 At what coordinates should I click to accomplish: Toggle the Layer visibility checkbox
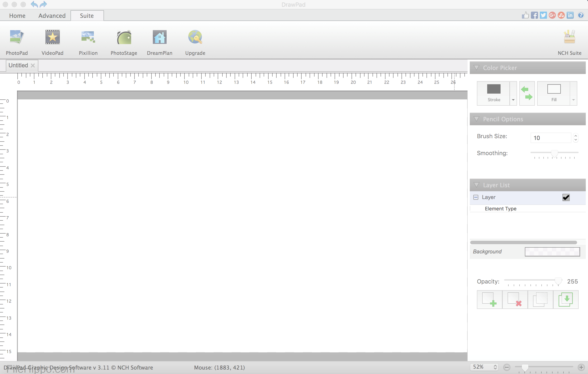pos(566,197)
